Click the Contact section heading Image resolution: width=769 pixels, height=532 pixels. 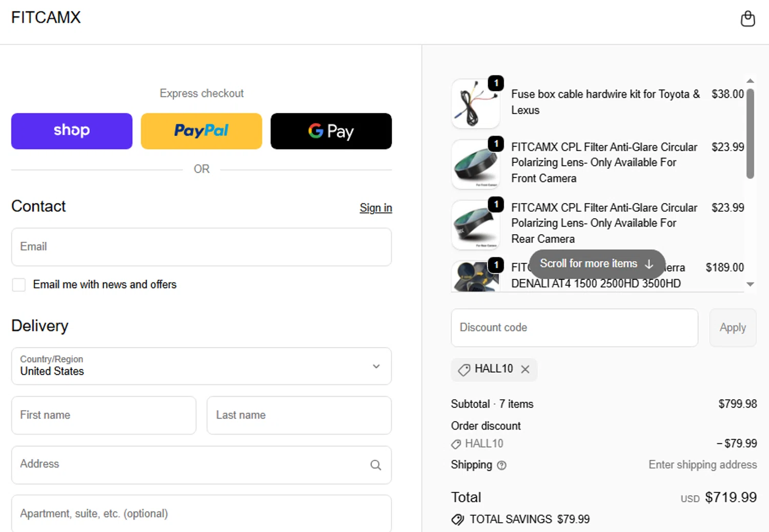[x=38, y=206]
